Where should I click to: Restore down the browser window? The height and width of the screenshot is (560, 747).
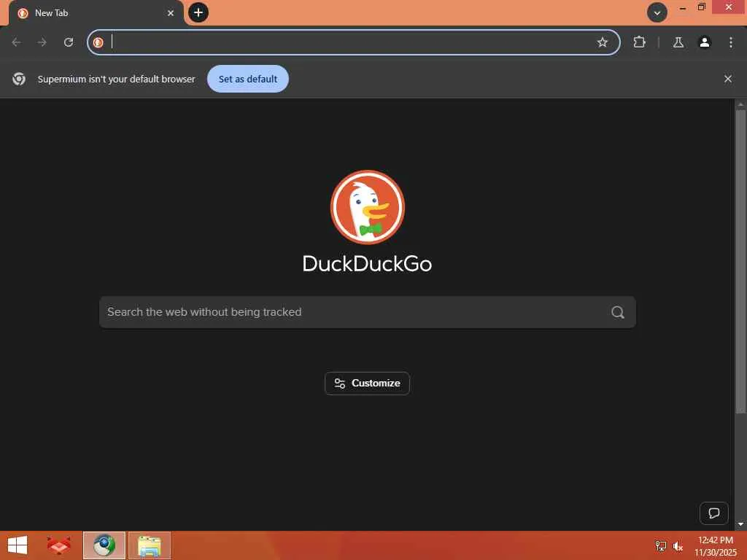(x=701, y=7)
